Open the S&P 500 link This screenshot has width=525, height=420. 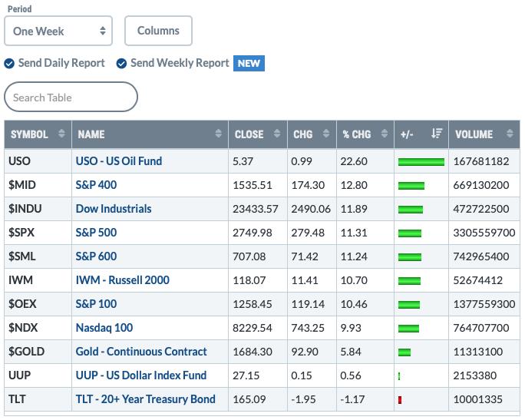(x=96, y=233)
